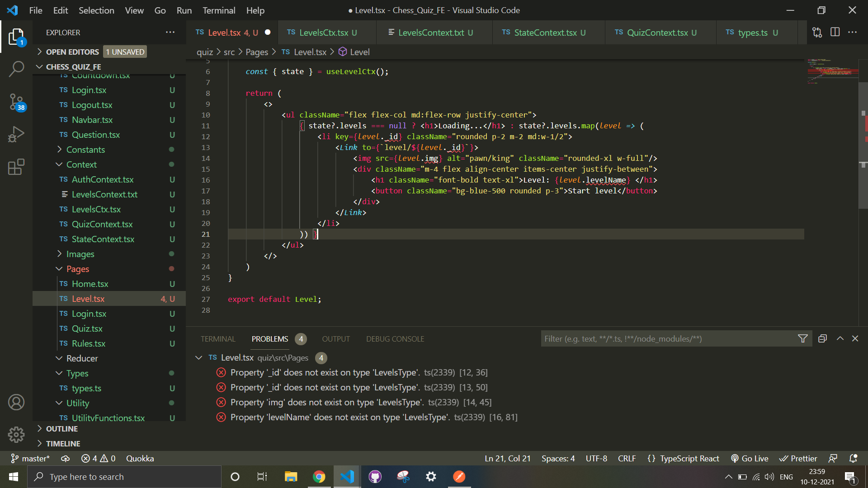Open GitHub Desktop from the taskbar

tap(375, 477)
